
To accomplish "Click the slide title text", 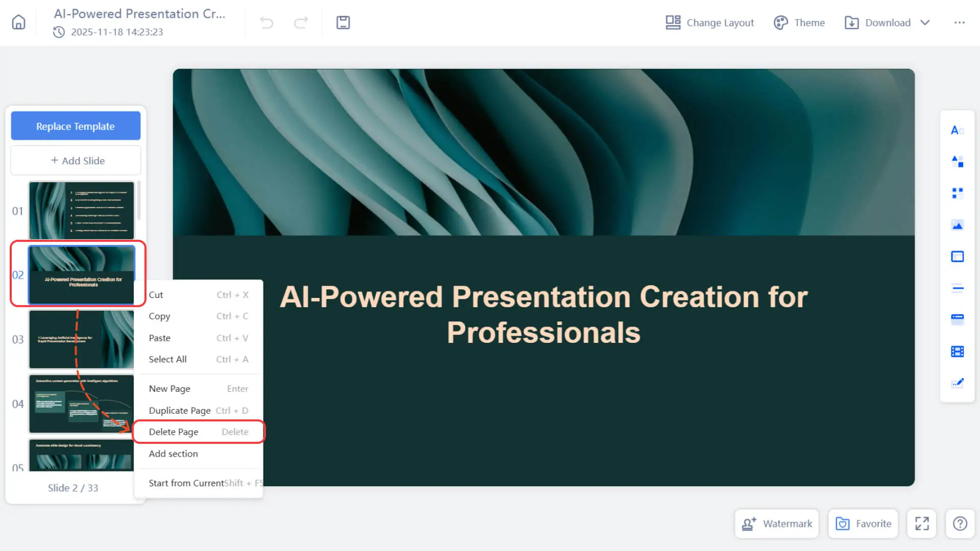I will (544, 314).
